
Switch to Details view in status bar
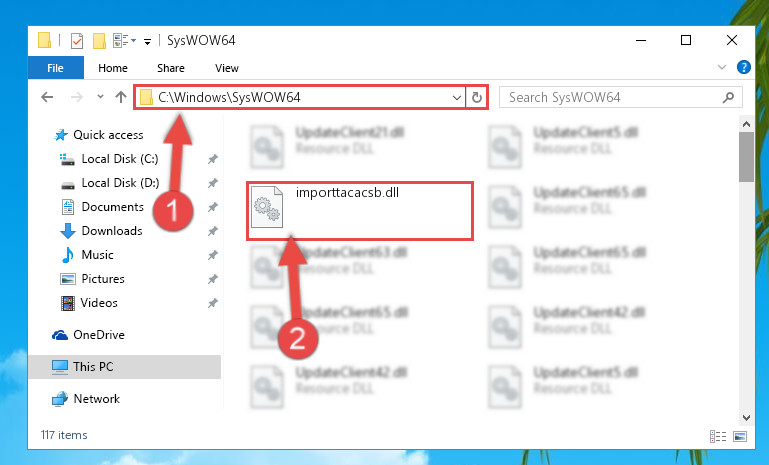[718, 436]
